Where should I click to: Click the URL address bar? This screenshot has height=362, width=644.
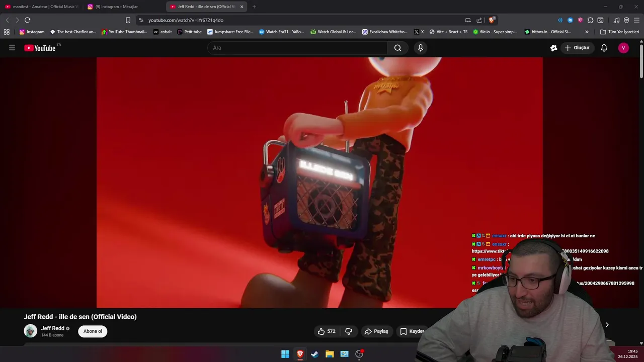click(x=302, y=20)
